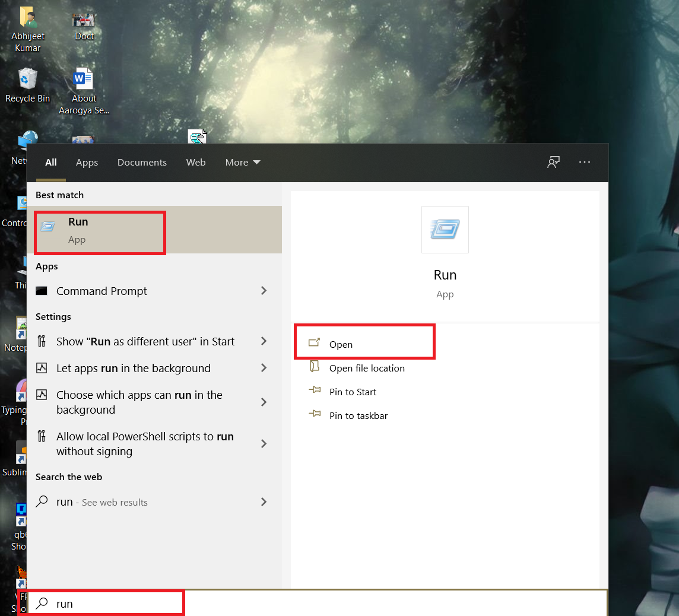Click the Run app icon in preview pane
Screen dimensions: 679x616
(445, 230)
